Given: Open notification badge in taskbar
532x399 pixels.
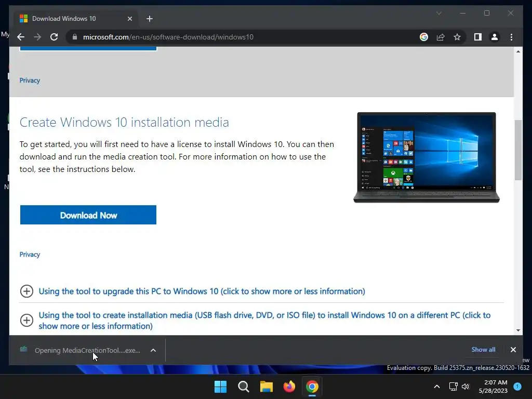Looking at the screenshot, I should point(517,386).
